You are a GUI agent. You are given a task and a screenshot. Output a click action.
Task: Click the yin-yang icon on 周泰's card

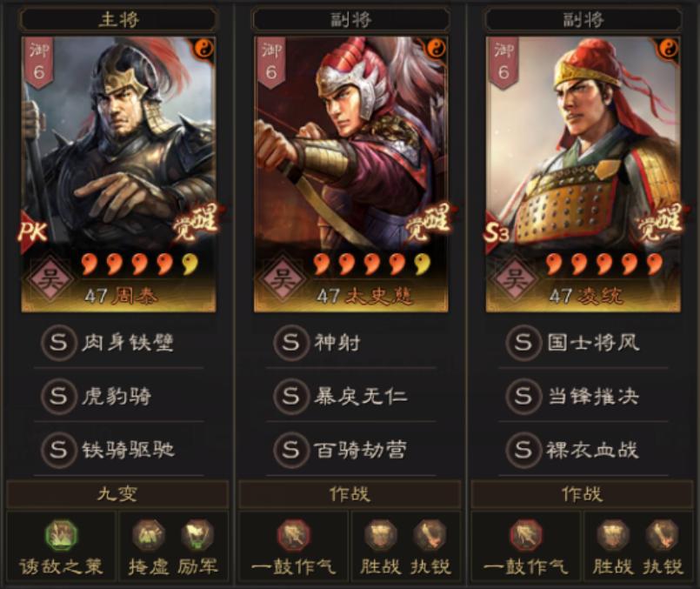coord(204,48)
